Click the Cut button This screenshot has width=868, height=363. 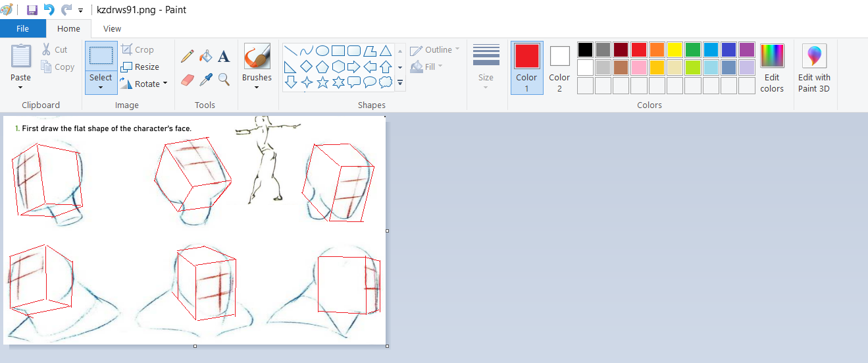55,49
